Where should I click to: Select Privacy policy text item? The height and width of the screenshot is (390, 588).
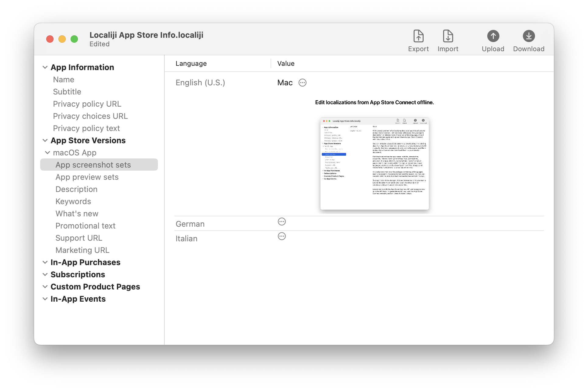coord(86,128)
